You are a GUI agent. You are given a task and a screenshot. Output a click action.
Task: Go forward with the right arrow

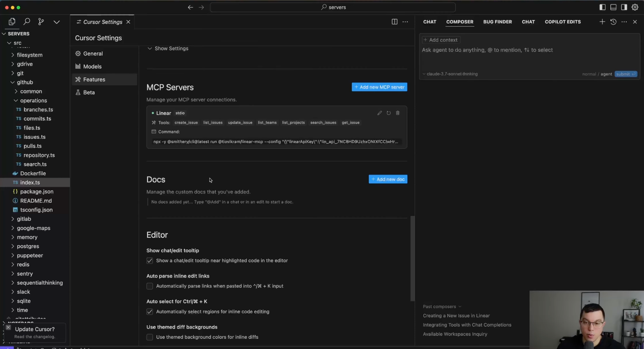point(201,7)
